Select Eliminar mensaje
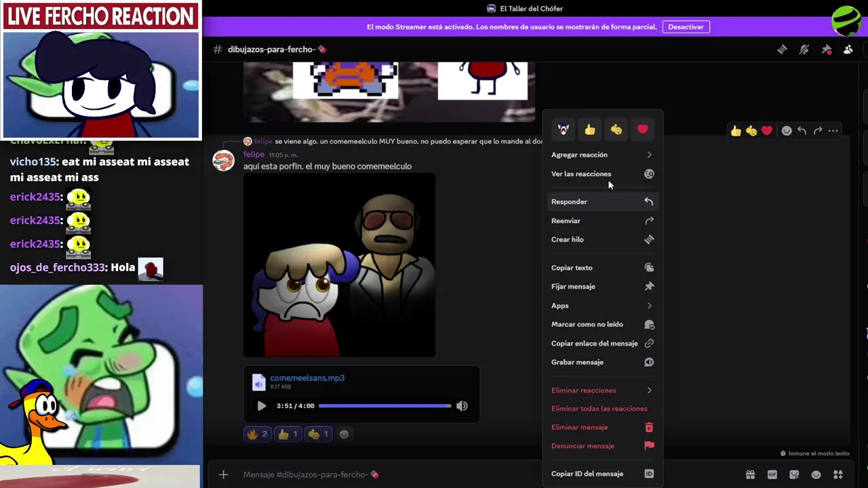 [x=602, y=427]
